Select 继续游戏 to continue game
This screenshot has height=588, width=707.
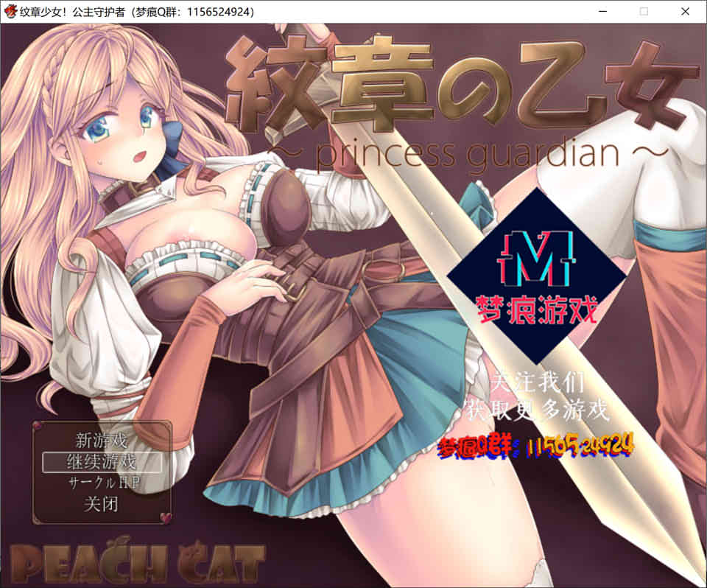coord(102,462)
